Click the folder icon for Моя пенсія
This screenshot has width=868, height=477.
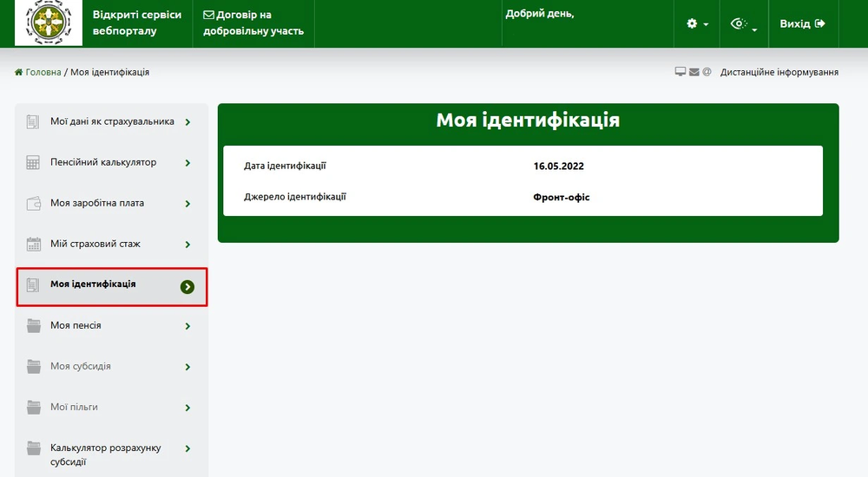click(x=34, y=326)
